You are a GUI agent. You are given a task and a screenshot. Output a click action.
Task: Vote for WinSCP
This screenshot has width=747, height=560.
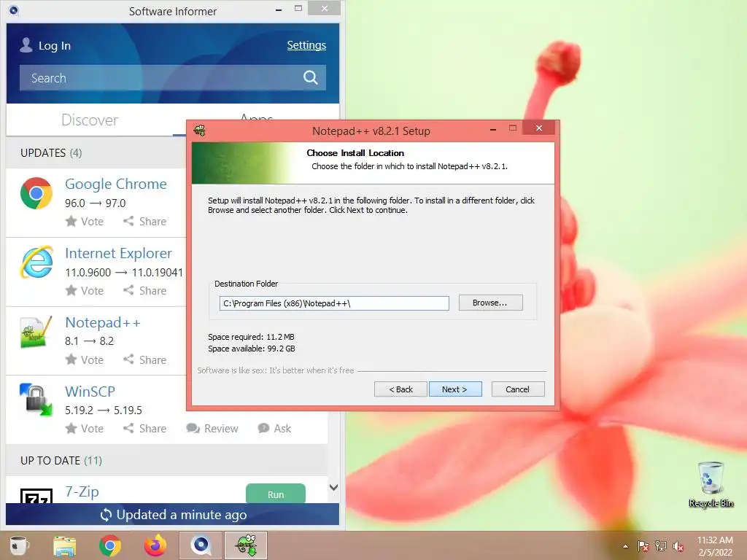coord(85,429)
